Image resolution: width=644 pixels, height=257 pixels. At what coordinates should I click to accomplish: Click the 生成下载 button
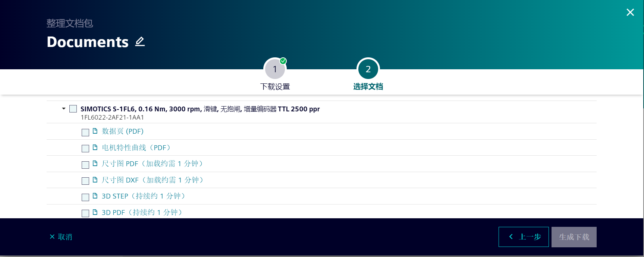point(574,237)
